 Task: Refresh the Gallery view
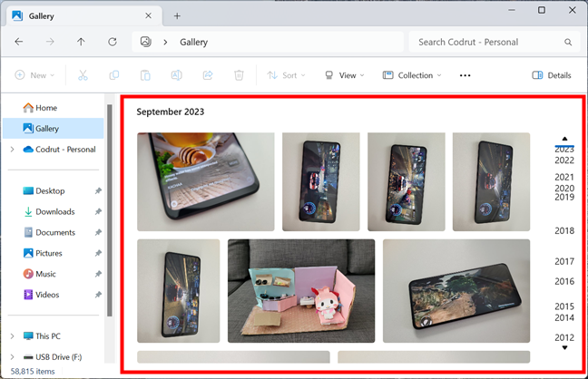(113, 42)
